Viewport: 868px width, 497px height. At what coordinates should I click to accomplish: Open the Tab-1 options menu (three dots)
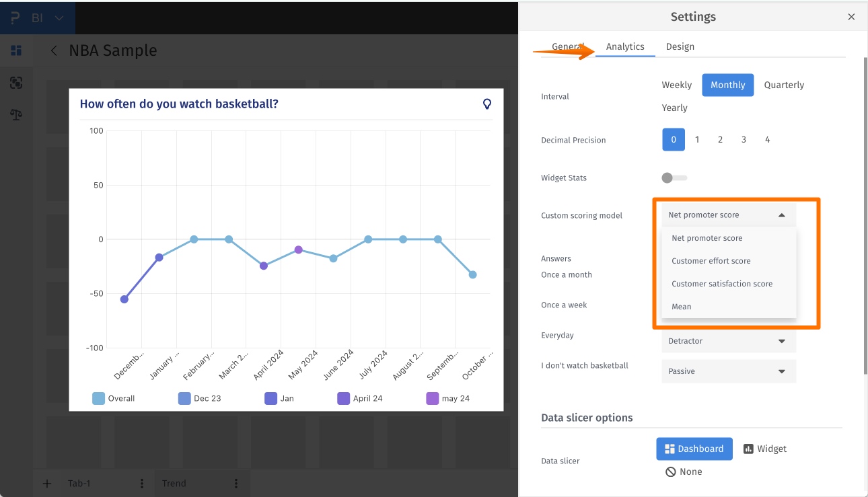click(142, 484)
